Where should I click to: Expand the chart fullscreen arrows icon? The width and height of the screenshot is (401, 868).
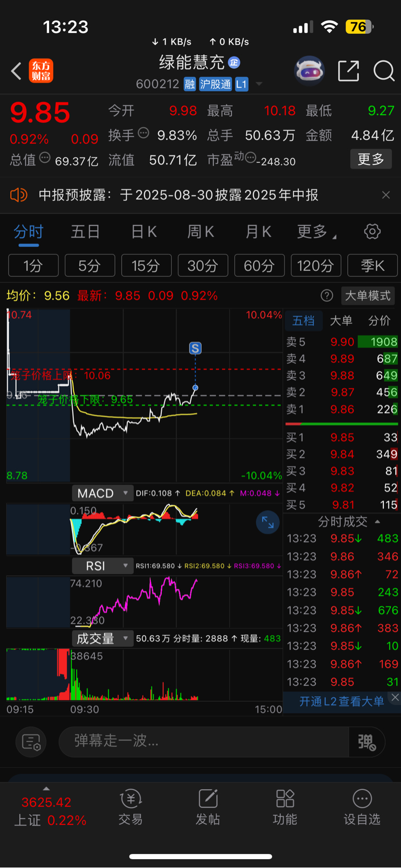point(268,522)
